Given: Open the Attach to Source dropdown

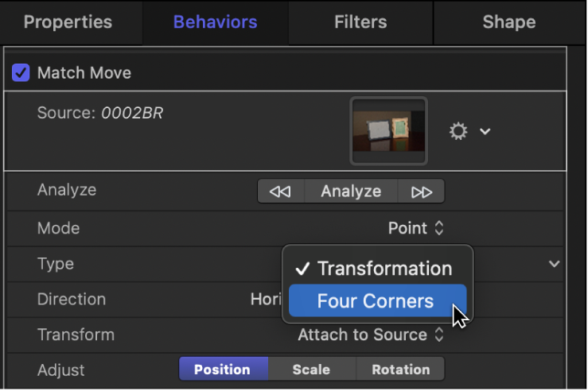Looking at the screenshot, I should click(x=370, y=335).
